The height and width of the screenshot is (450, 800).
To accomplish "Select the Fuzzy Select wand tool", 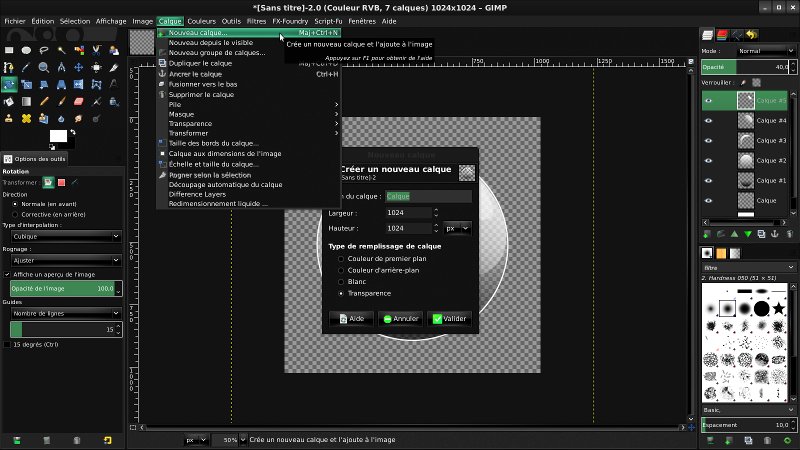I will (61, 50).
